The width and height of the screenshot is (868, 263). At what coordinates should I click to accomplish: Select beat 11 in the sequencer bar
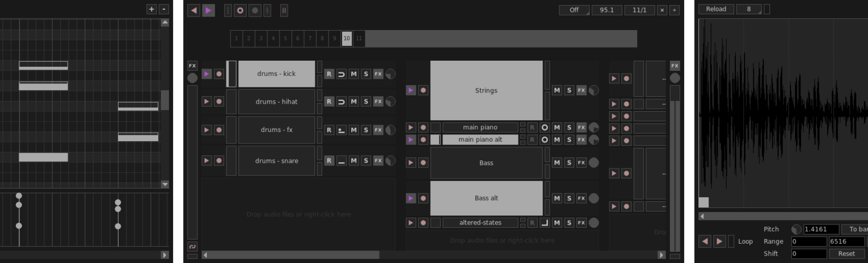pyautogui.click(x=359, y=39)
